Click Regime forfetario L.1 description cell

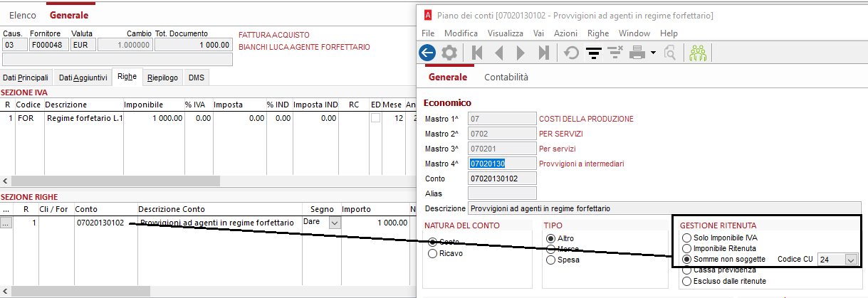click(84, 118)
